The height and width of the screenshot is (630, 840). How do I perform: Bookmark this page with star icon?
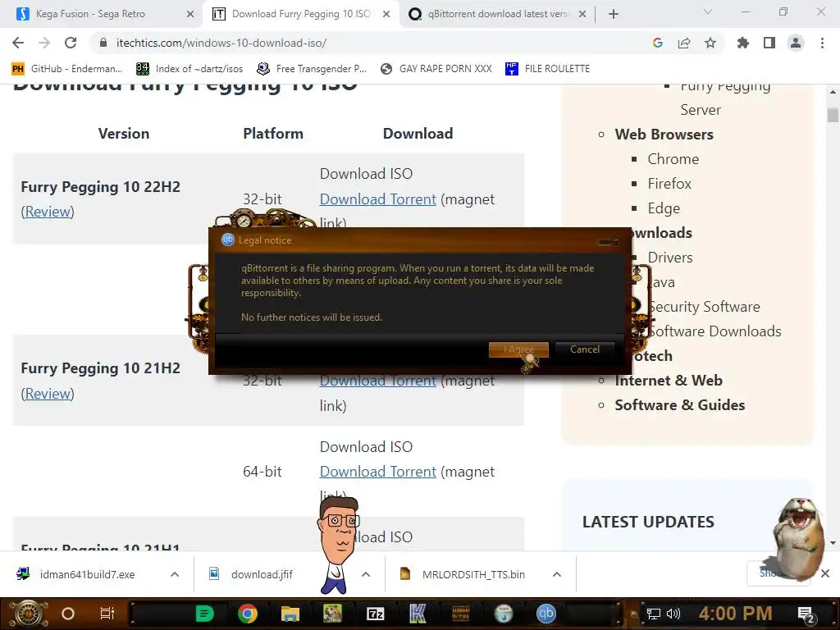[710, 43]
